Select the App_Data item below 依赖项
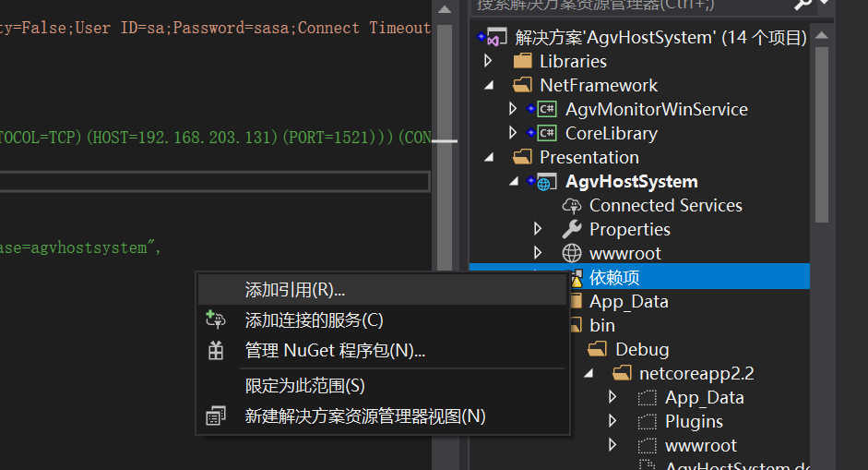This screenshot has width=868, height=470. point(629,302)
